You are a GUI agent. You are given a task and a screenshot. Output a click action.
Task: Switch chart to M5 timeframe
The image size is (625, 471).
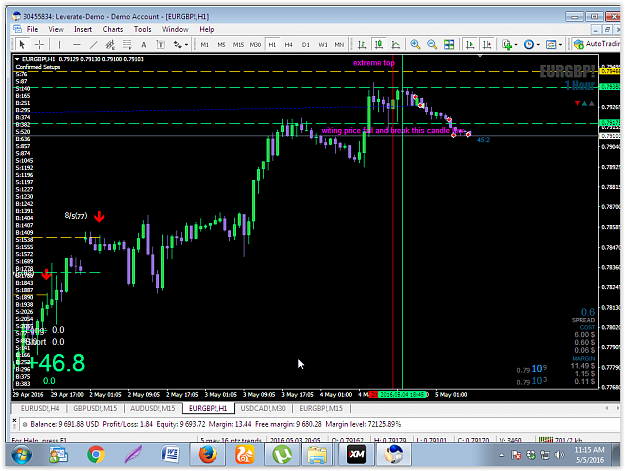click(221, 44)
